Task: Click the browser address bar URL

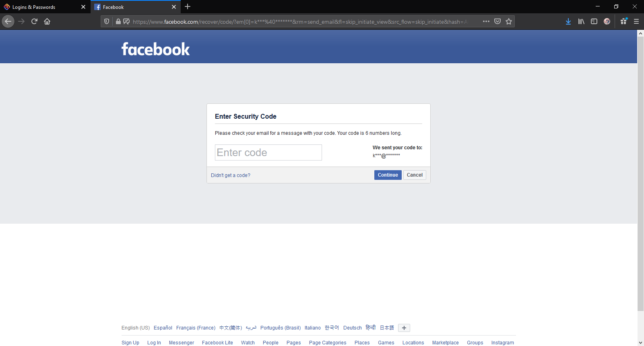Action: (x=300, y=22)
